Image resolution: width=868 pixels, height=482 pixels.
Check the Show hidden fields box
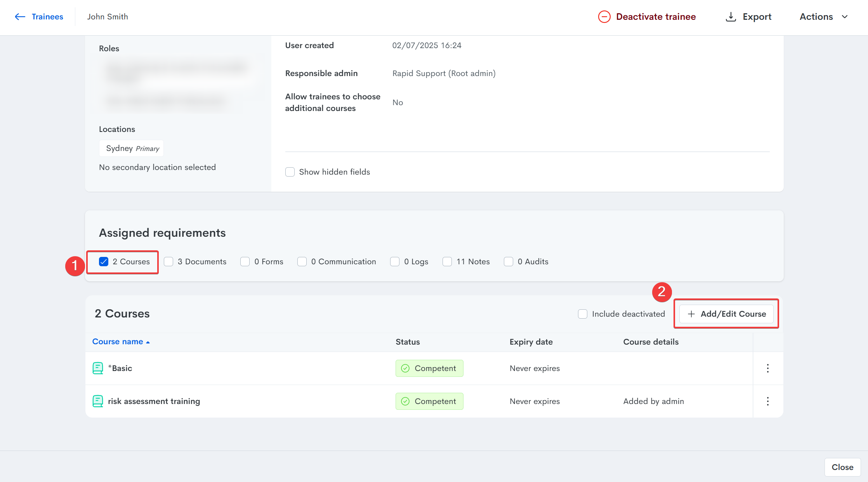pos(290,172)
